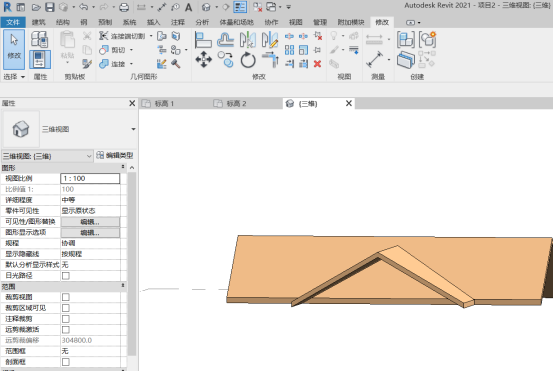Toggle the 日光路径 checkbox
Image resolution: width=553 pixels, height=371 pixels.
(66, 276)
